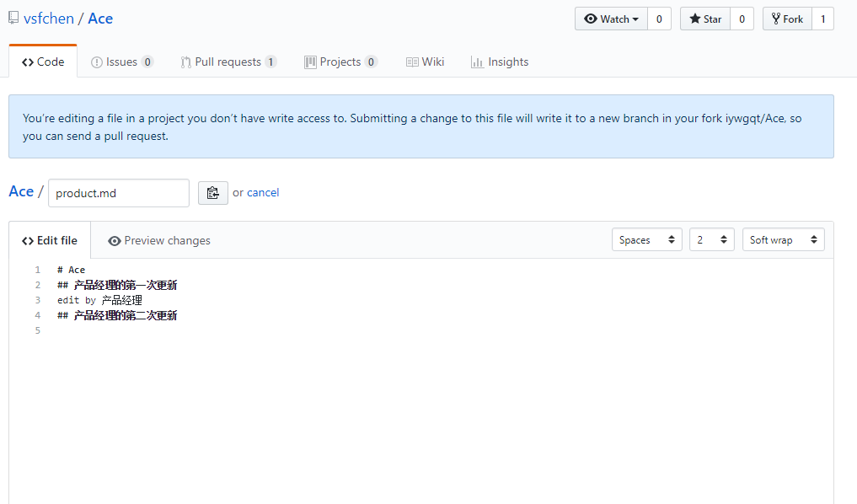Click the Watch button

point(611,19)
